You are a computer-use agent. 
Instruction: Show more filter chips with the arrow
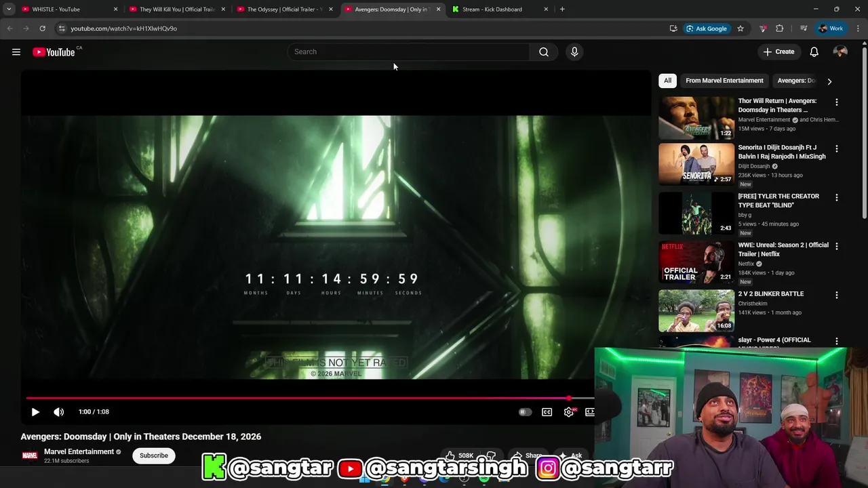[829, 81]
